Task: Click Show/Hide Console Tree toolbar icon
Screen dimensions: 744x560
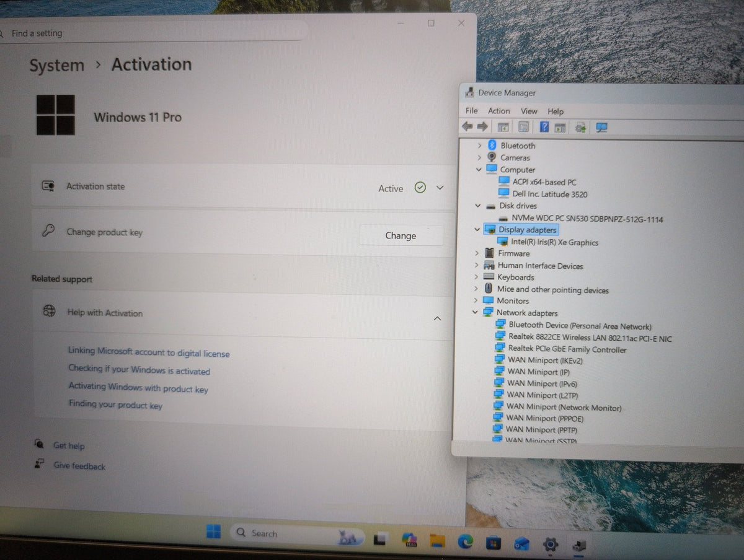Action: coord(503,127)
